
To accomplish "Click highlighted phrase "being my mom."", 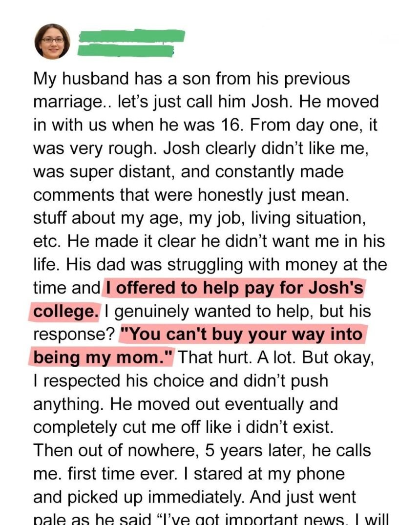I will point(104,357).
